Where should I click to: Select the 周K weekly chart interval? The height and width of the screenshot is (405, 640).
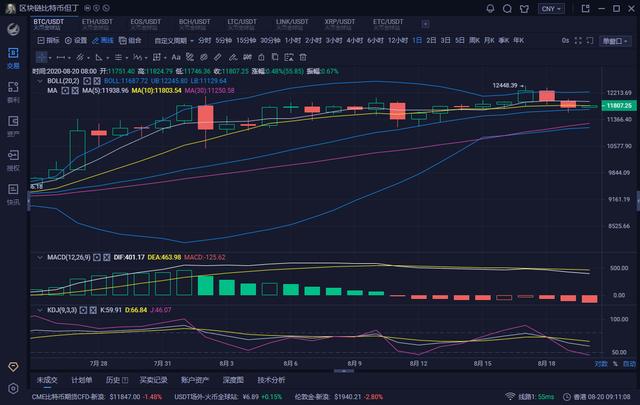pyautogui.click(x=474, y=40)
